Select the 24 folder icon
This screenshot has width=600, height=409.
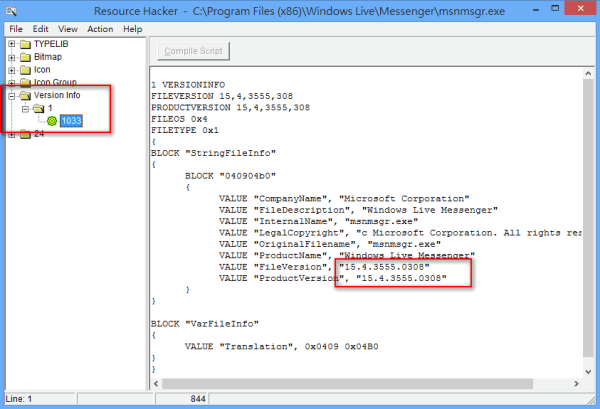pos(25,134)
